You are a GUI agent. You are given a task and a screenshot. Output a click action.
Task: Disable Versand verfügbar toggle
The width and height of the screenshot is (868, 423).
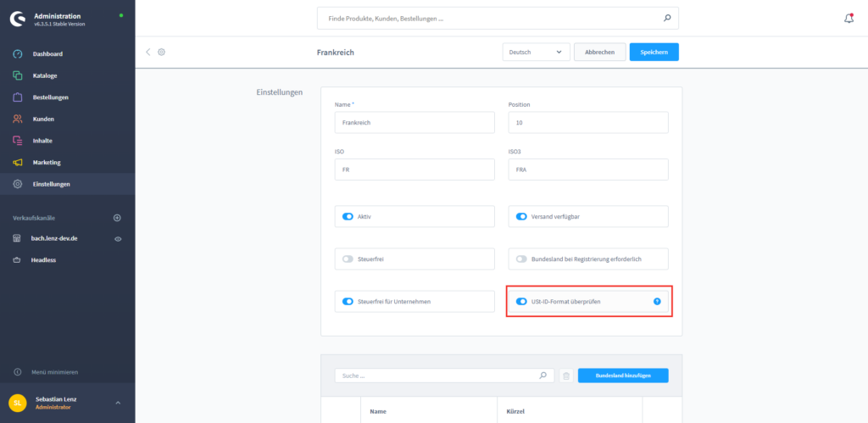[x=521, y=216]
